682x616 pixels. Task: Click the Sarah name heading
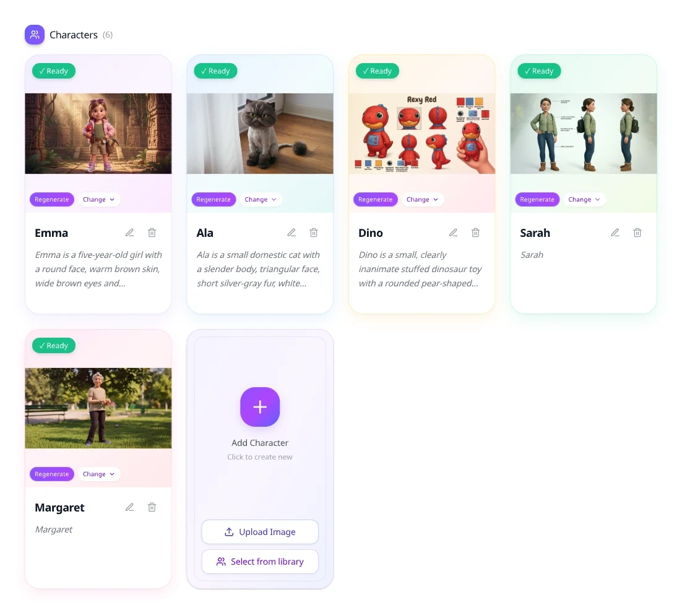(x=535, y=233)
